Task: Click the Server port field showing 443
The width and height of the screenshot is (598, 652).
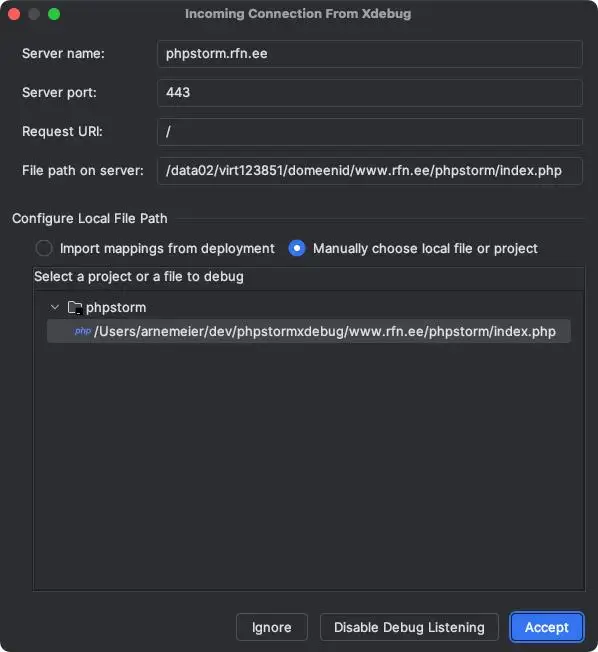Action: coord(370,93)
